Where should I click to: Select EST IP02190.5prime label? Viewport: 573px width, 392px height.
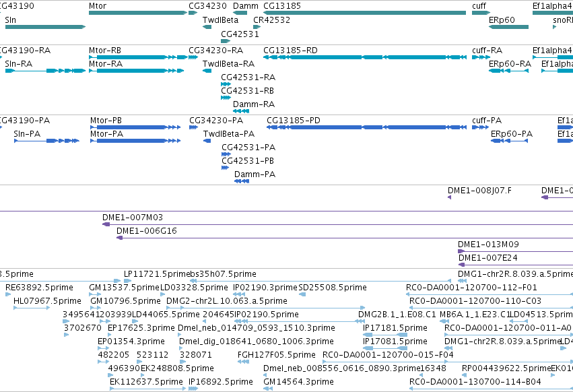pos(267,315)
